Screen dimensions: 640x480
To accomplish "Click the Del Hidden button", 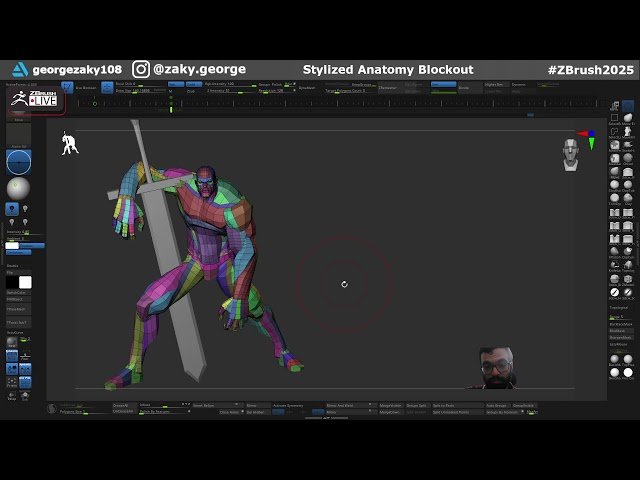I will [x=258, y=412].
